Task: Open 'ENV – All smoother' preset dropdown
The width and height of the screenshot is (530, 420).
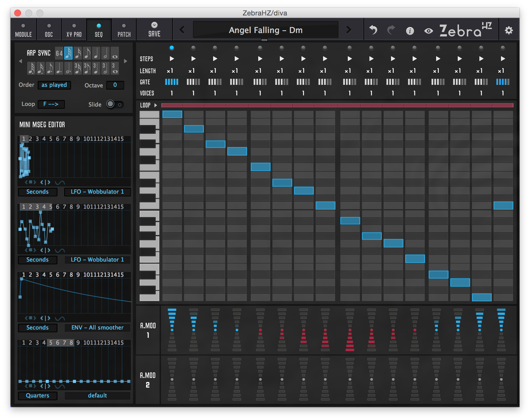Action: tap(97, 328)
